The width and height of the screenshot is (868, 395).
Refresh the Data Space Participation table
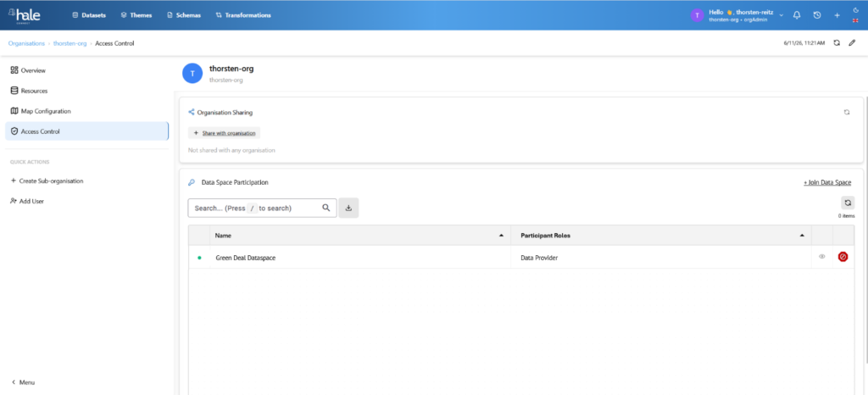(x=848, y=203)
